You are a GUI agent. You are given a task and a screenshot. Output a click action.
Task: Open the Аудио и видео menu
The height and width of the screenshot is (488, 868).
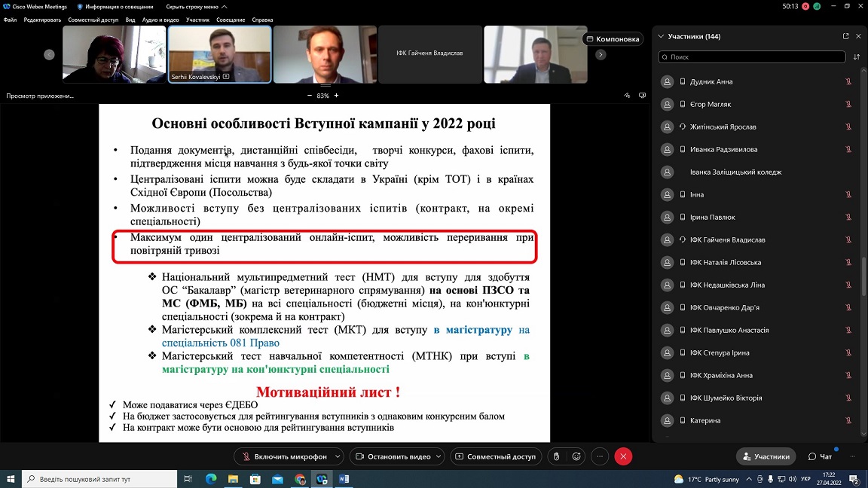pos(160,20)
